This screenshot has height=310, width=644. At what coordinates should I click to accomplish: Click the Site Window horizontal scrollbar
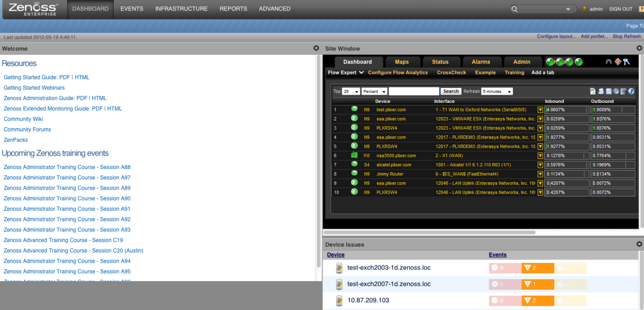[430, 232]
